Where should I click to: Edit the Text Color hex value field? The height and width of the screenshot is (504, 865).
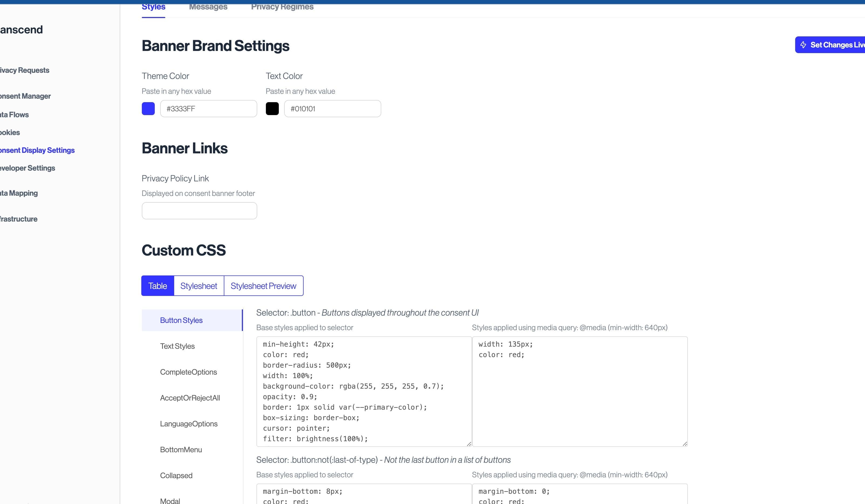[332, 109]
